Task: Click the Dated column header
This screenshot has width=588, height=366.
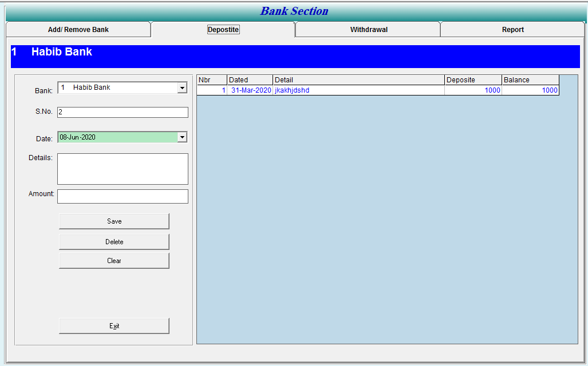Action: point(250,80)
